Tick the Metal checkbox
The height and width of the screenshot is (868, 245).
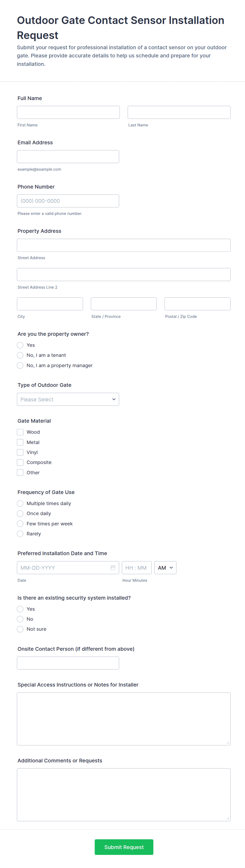pyautogui.click(x=20, y=442)
